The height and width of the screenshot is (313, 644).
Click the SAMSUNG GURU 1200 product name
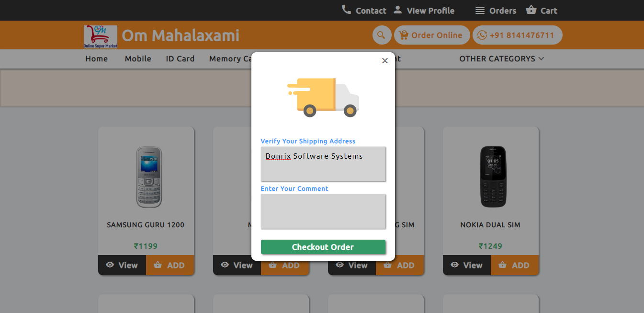coord(146,225)
